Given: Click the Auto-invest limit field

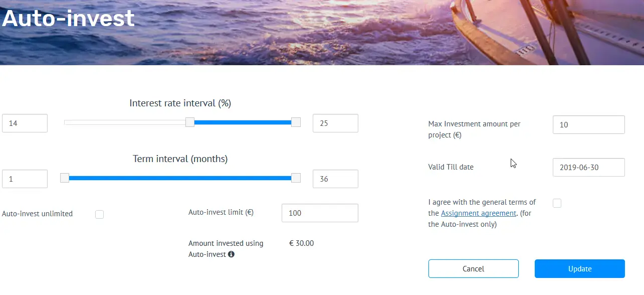Looking at the screenshot, I should (320, 213).
